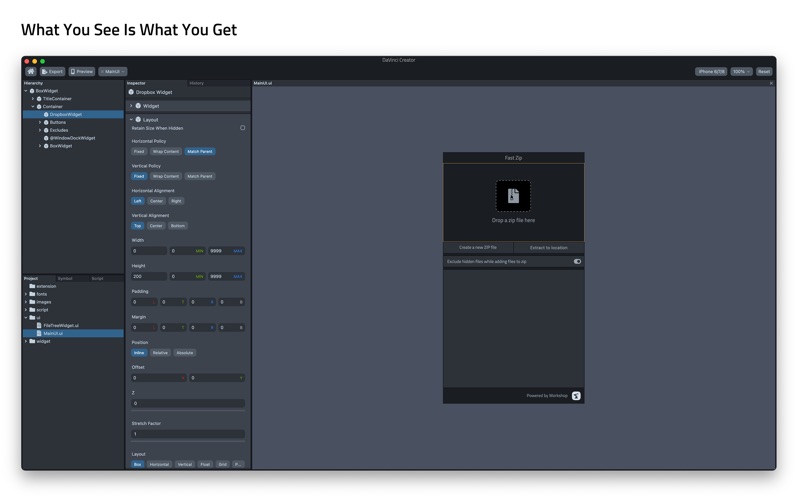Click Extract to location button
Screen dimensions: 800x500
pos(549,248)
